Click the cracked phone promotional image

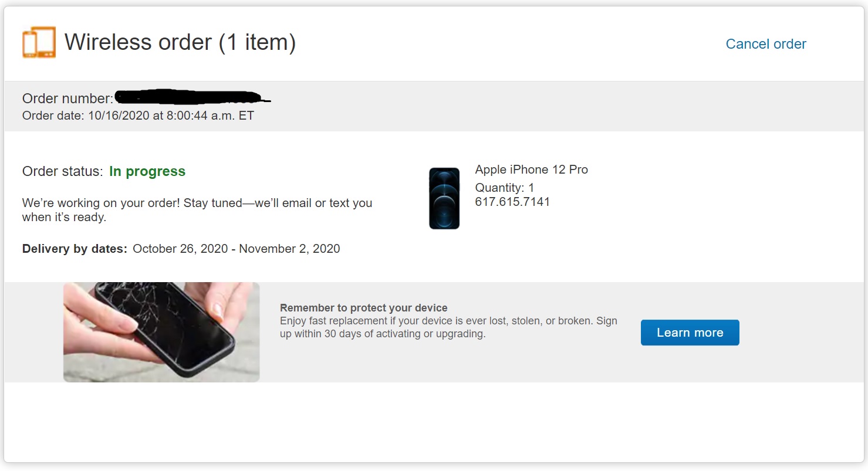click(161, 332)
